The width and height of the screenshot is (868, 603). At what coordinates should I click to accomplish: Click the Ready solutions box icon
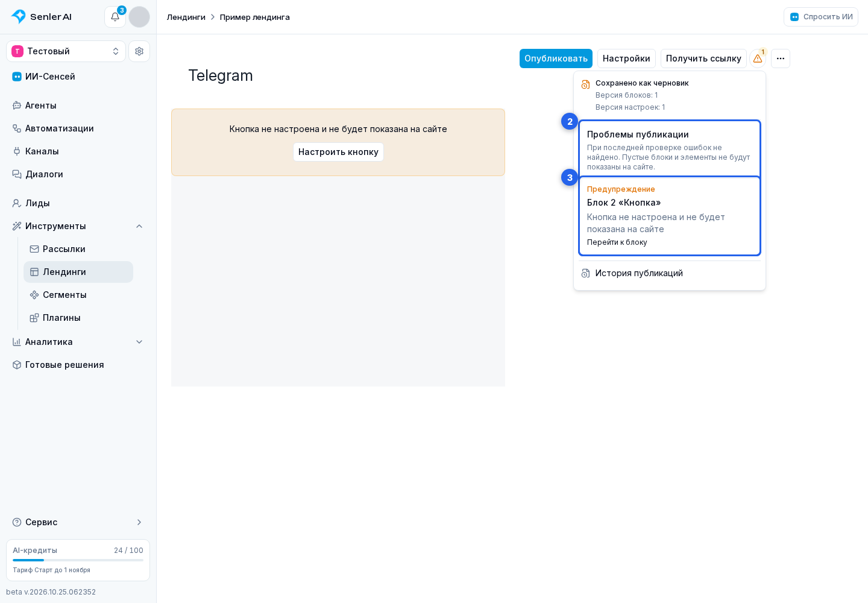[x=17, y=365]
